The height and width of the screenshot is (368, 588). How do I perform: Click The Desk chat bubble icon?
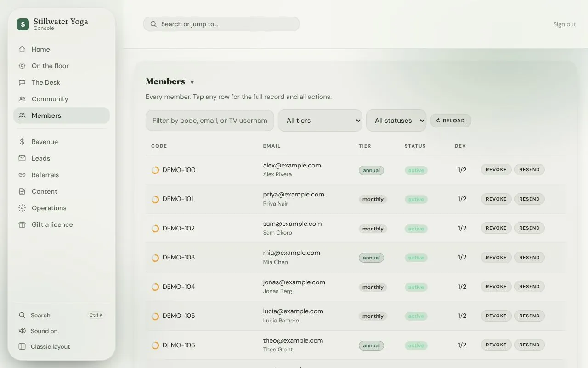(x=22, y=82)
